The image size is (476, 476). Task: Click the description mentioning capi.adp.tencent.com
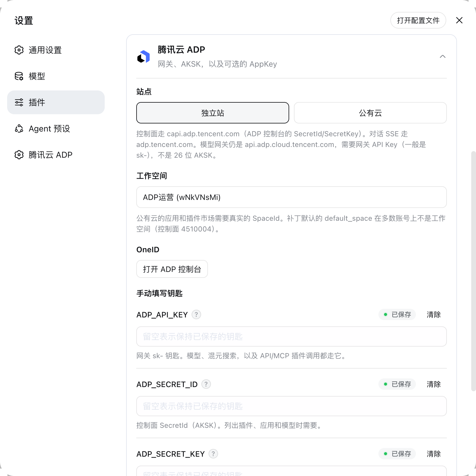point(281,145)
